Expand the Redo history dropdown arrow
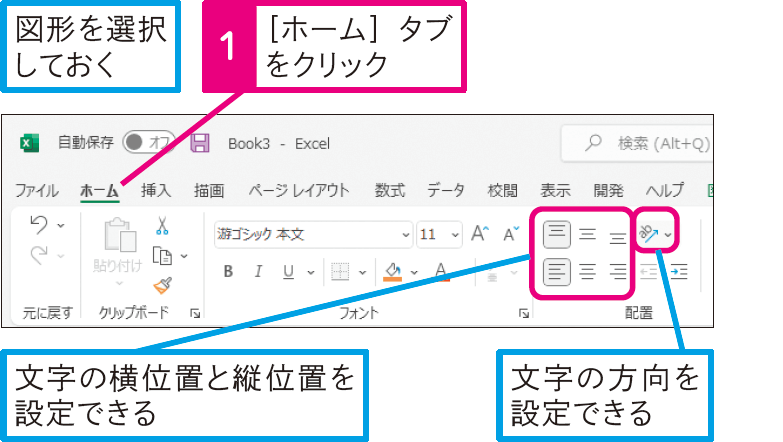The image size is (783, 442). (61, 256)
